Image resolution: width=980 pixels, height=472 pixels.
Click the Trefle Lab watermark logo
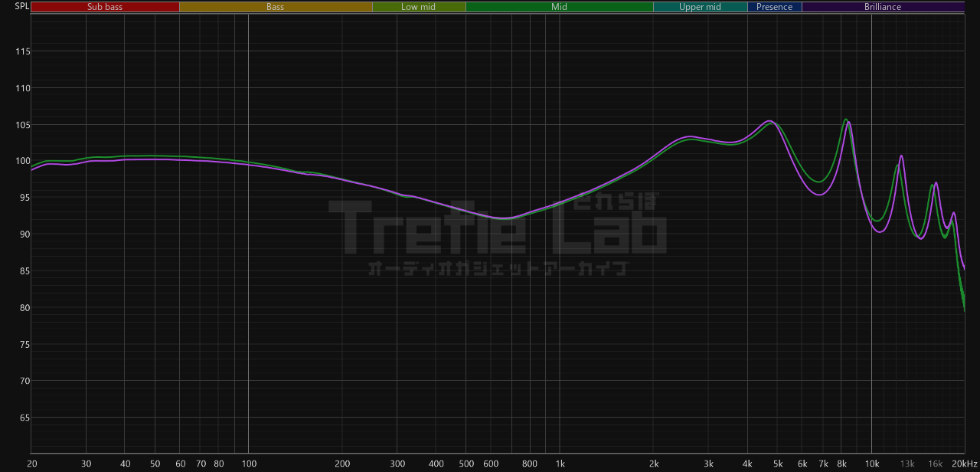coord(498,225)
